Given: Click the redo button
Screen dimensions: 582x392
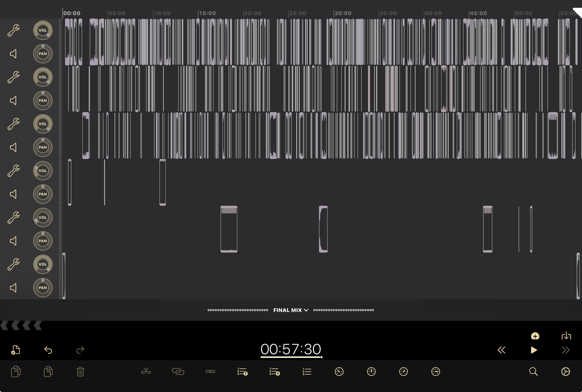Looking at the screenshot, I should [80, 350].
